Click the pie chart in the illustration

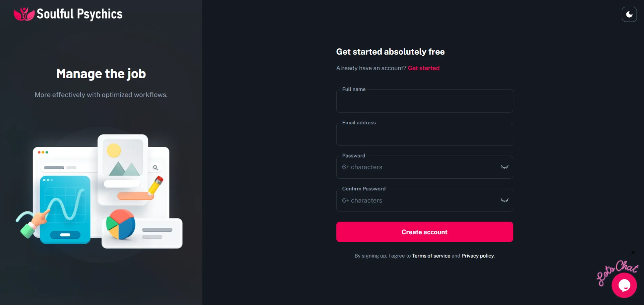(x=120, y=224)
